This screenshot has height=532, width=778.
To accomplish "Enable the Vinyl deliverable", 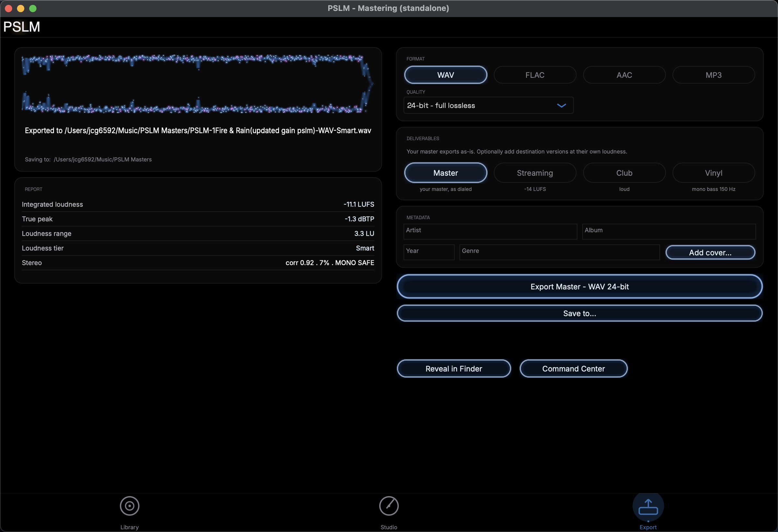I will click(713, 173).
